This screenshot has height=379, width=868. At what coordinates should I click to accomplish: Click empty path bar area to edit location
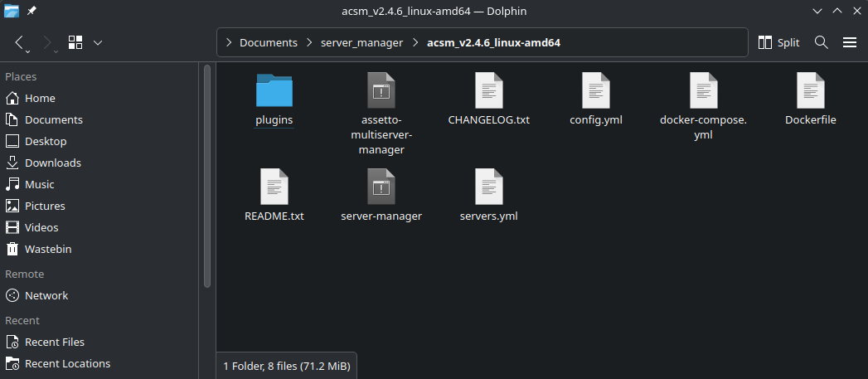coord(653,42)
